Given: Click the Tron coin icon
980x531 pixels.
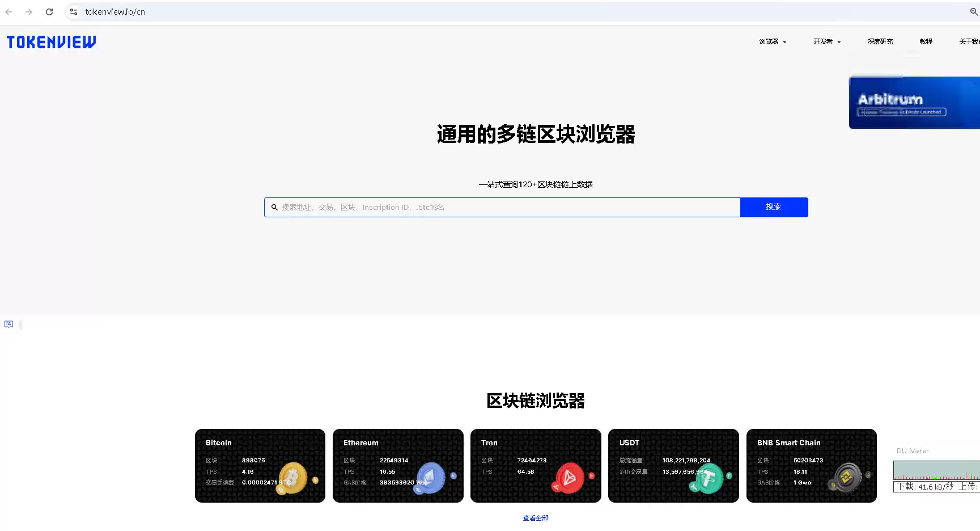Looking at the screenshot, I should 570,478.
